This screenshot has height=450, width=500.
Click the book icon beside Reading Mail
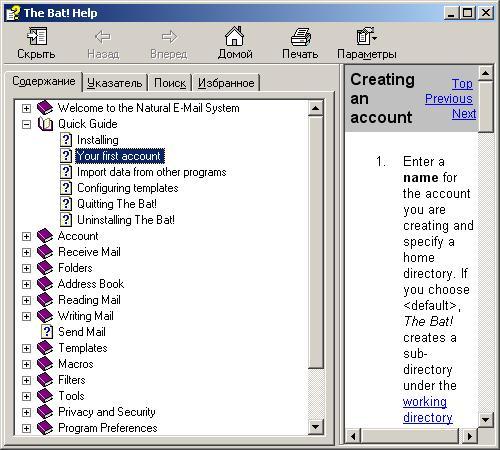click(x=45, y=300)
